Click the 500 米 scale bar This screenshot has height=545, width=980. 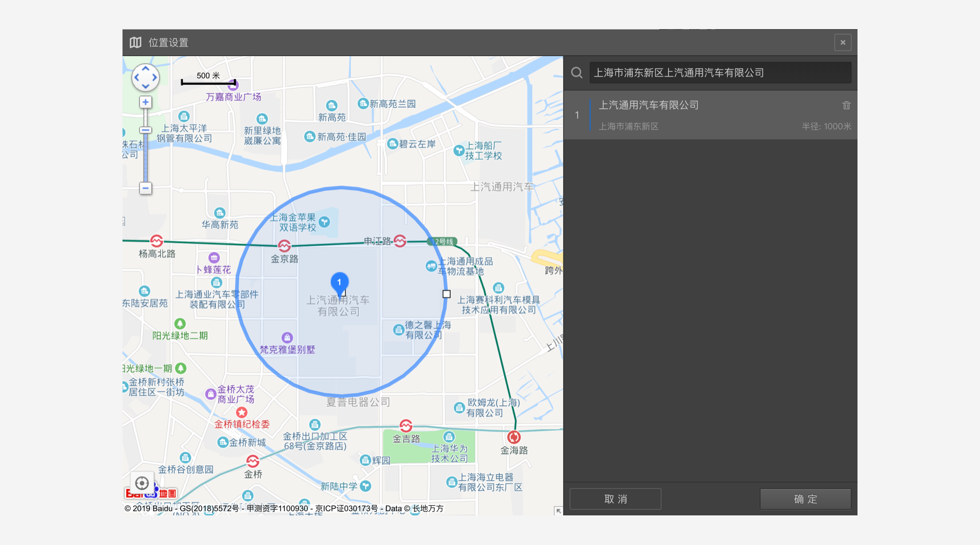[x=208, y=79]
